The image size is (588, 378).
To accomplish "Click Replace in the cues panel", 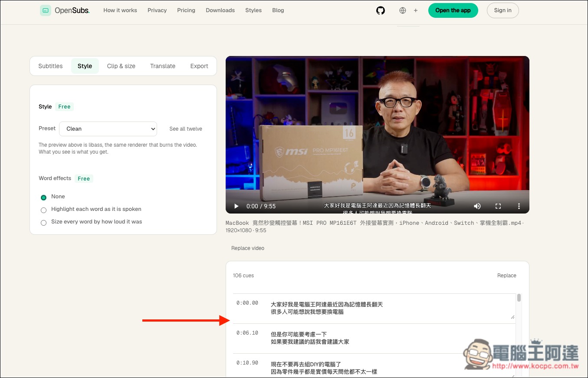I will tap(507, 276).
